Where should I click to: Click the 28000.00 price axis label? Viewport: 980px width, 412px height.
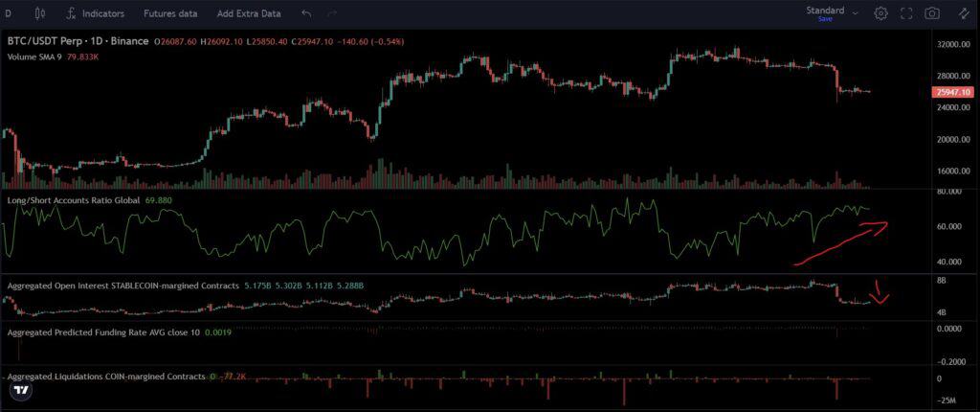(x=952, y=76)
